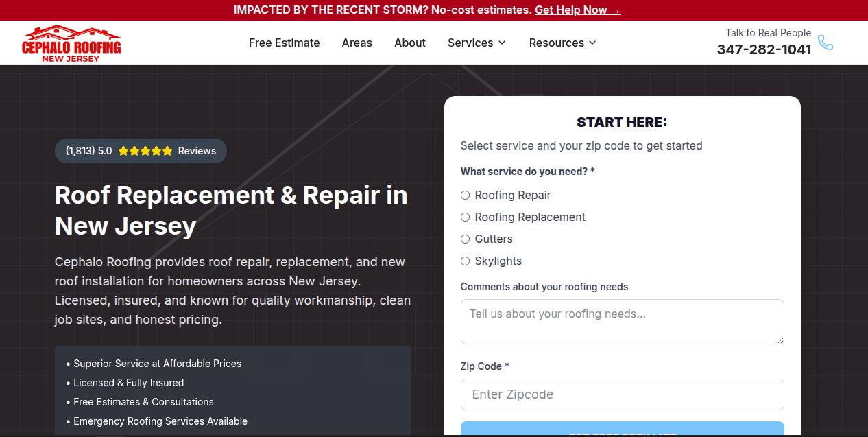The width and height of the screenshot is (868, 437).
Task: Click the Get Help Now link
Action: tap(578, 10)
